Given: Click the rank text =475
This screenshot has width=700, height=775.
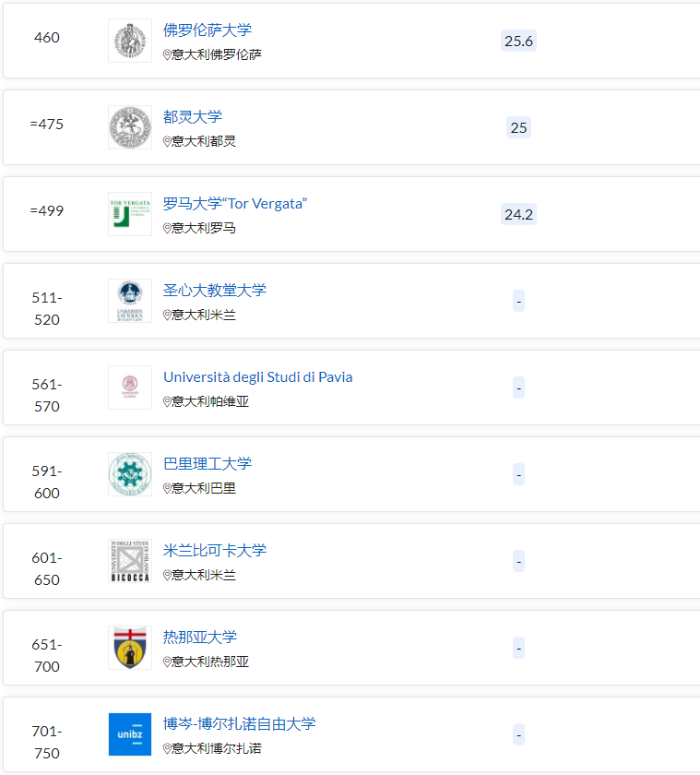Looking at the screenshot, I should tap(47, 124).
